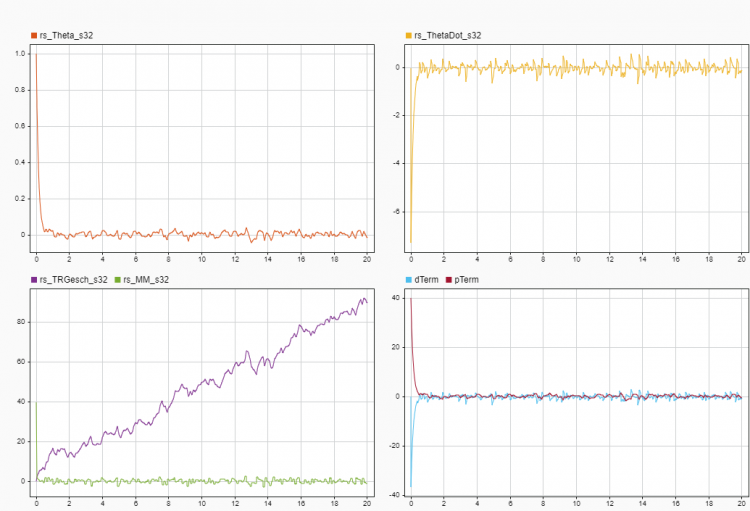Click the -6 y-axis tick in ThetaDot plot

pos(396,212)
